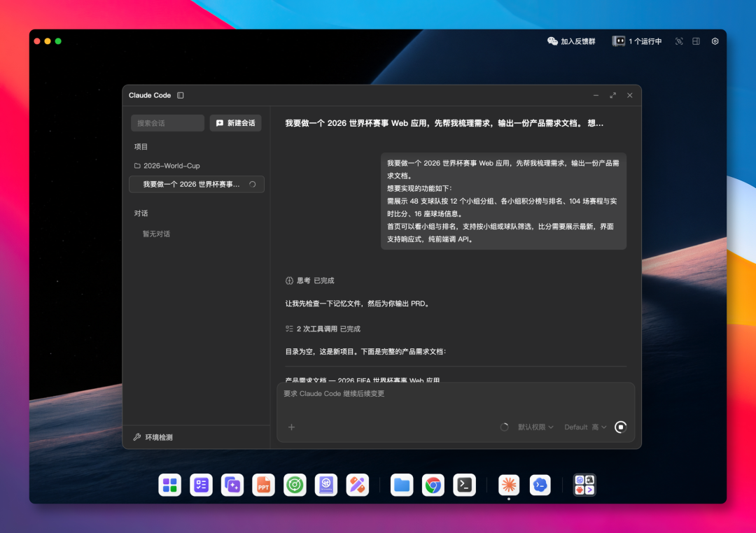Launch the orange PPT app in dock
Screen dimensions: 756x533
point(263,485)
